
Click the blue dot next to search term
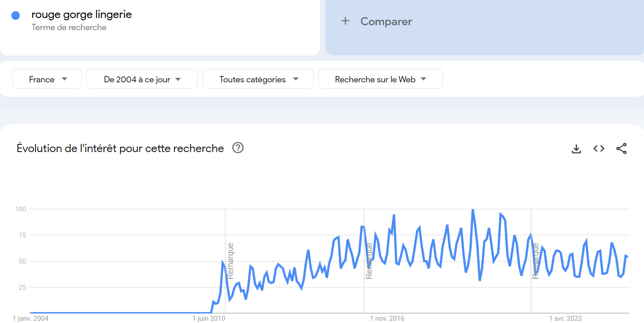(16, 16)
